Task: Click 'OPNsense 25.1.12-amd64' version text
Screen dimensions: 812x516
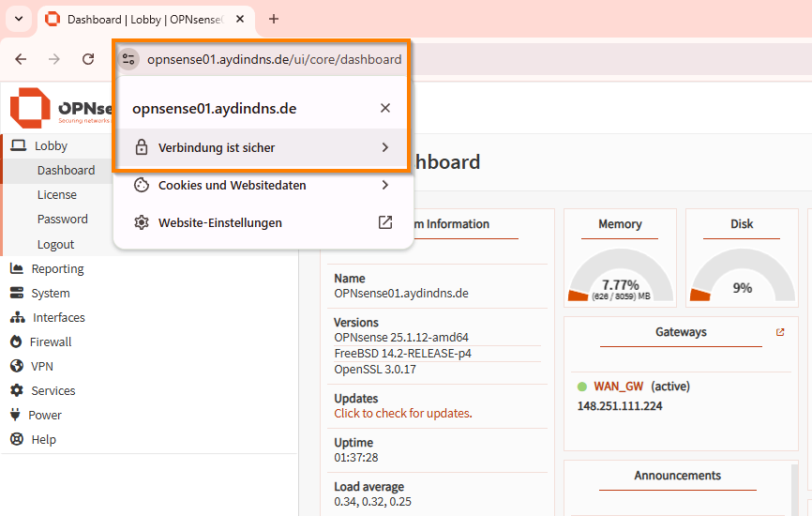Action: 401,337
